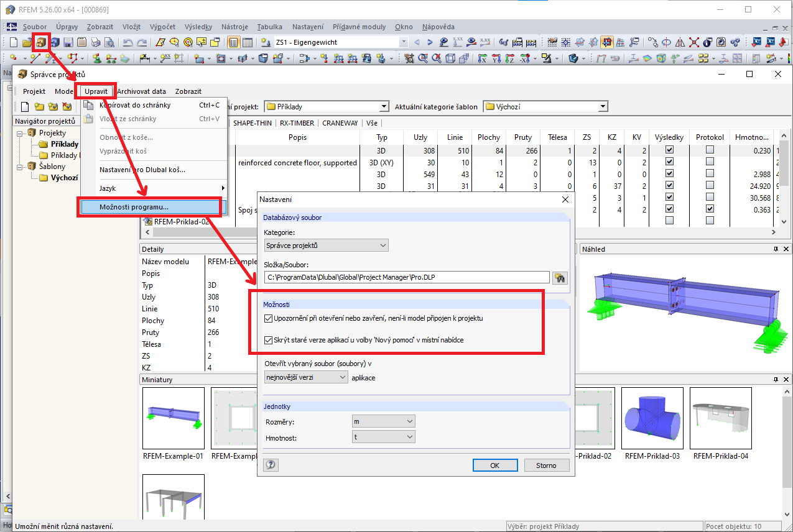Click the Složka/Soubor path input field

tap(407, 278)
